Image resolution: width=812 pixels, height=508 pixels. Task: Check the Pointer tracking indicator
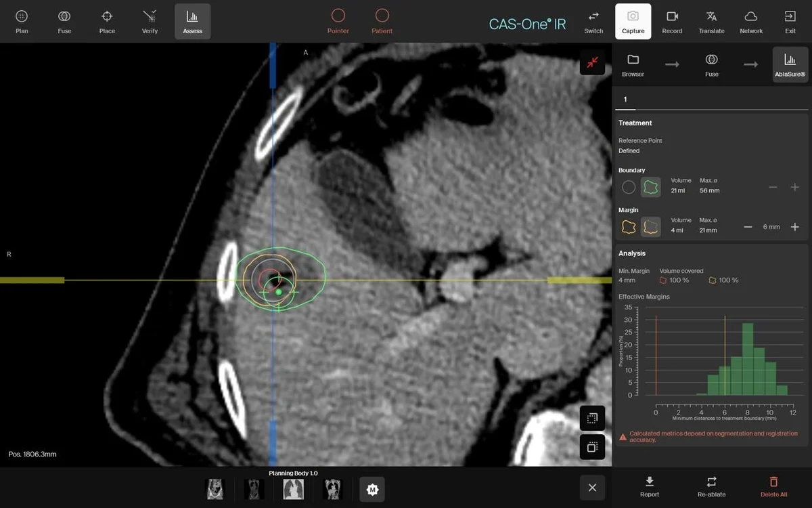(x=338, y=21)
